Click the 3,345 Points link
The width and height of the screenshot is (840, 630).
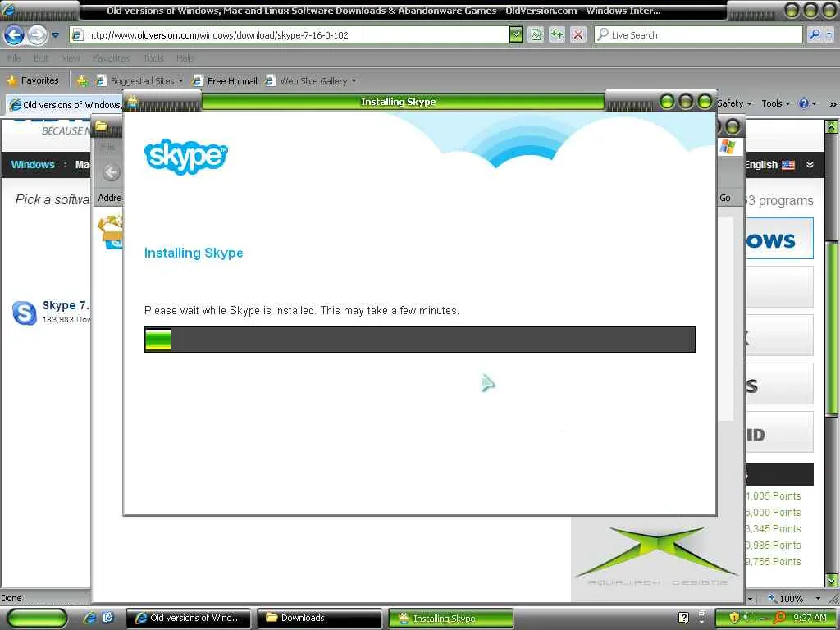tap(773, 529)
